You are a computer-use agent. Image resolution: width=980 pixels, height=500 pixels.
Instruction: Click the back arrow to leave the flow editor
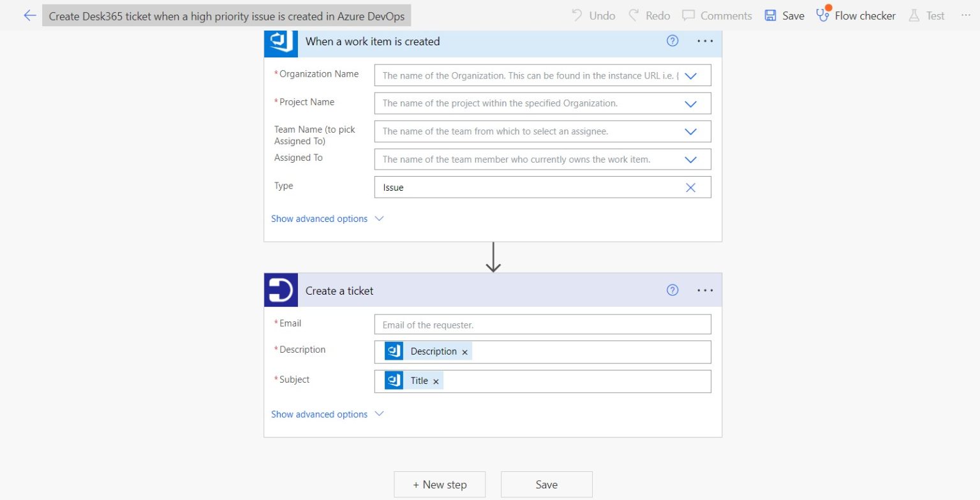pyautogui.click(x=29, y=15)
